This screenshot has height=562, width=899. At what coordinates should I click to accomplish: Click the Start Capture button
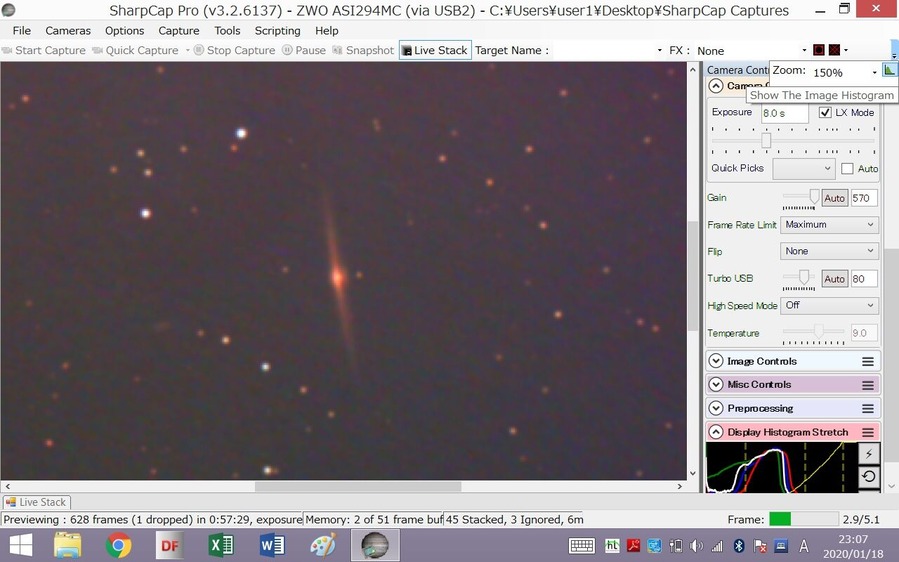[x=44, y=50]
